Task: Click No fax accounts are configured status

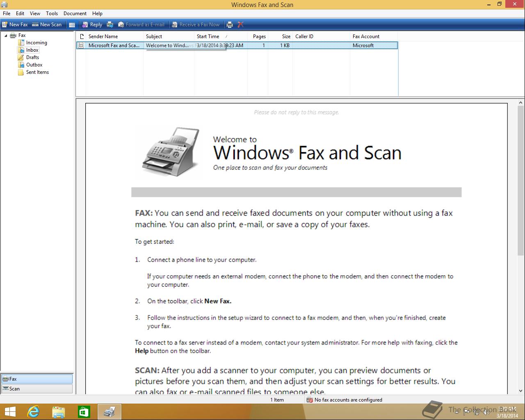Action: (348, 400)
